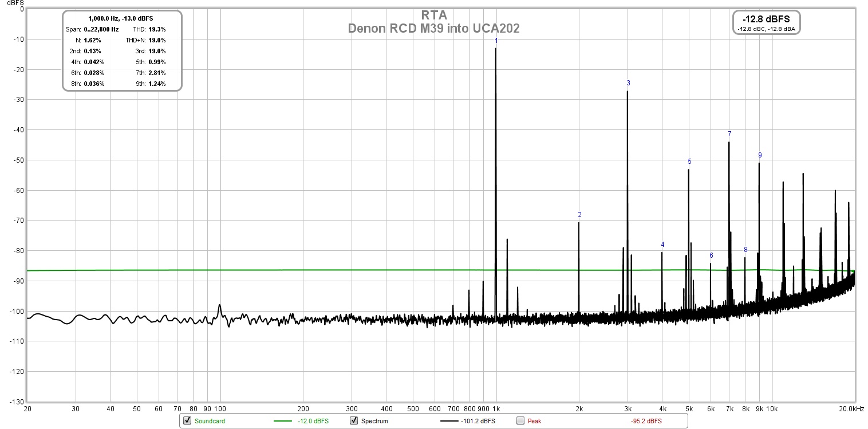
Task: Click the dBFS vertical axis label
Action: (15, 3)
